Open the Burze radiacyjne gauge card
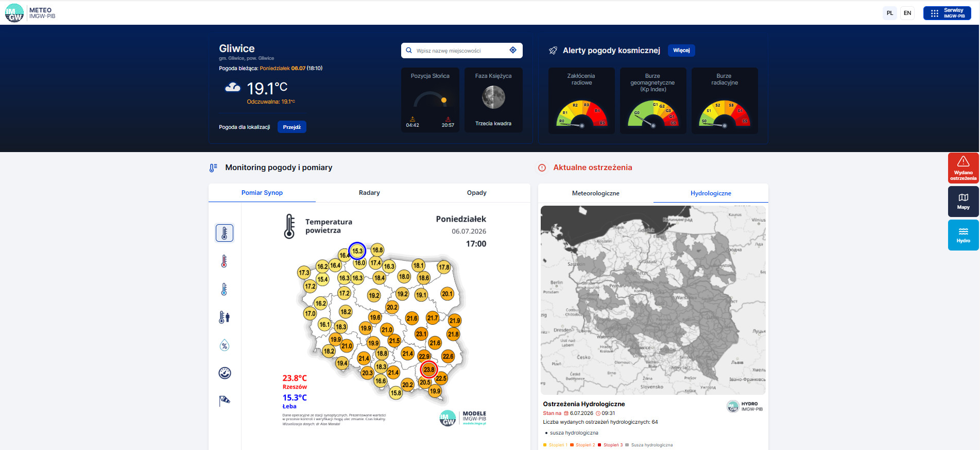Screen dimensions: 980x450 [x=724, y=101]
